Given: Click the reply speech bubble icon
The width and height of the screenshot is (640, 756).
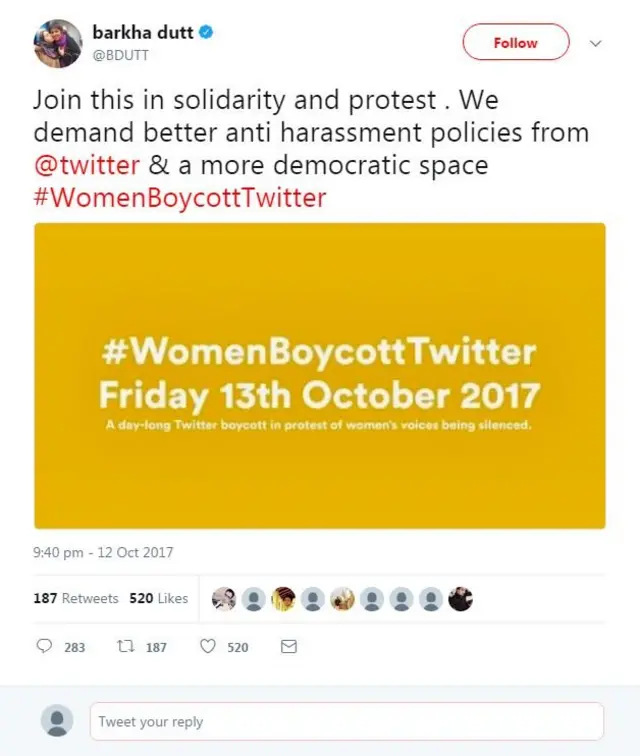Looking at the screenshot, I should [x=44, y=647].
